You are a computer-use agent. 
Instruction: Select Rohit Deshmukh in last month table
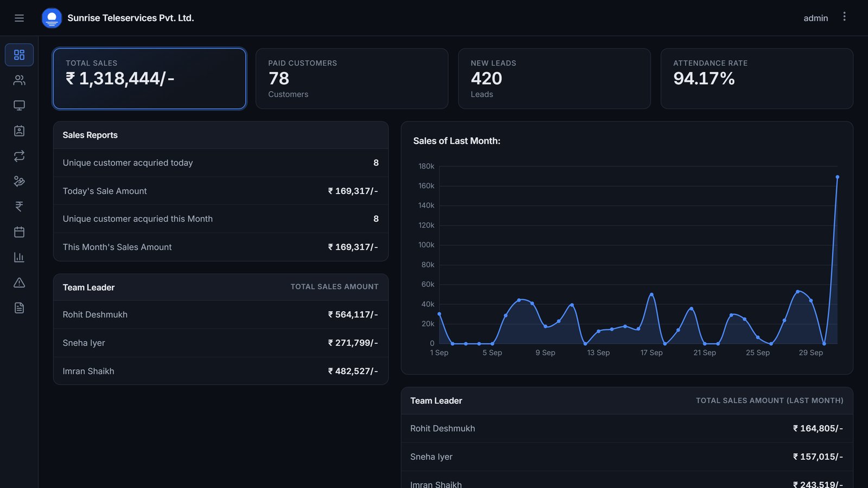(x=627, y=428)
